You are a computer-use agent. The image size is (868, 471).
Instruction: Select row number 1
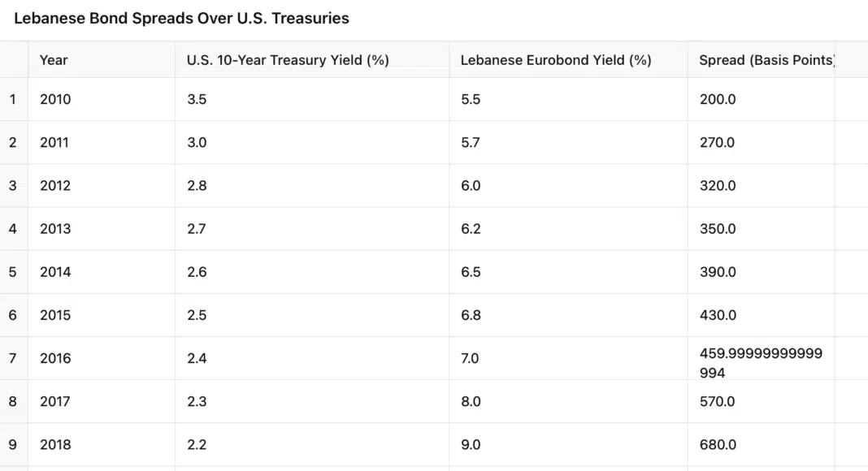pyautogui.click(x=13, y=99)
